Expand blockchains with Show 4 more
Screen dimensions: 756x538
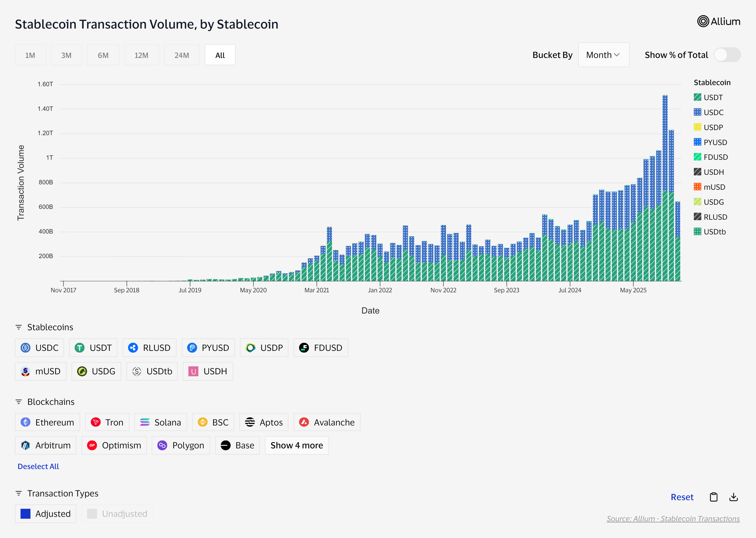[296, 445]
